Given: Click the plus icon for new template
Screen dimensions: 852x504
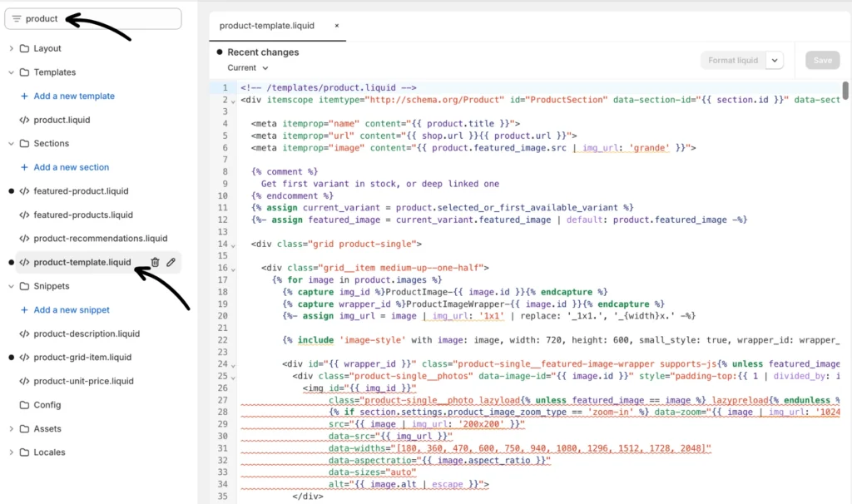Looking at the screenshot, I should 24,96.
